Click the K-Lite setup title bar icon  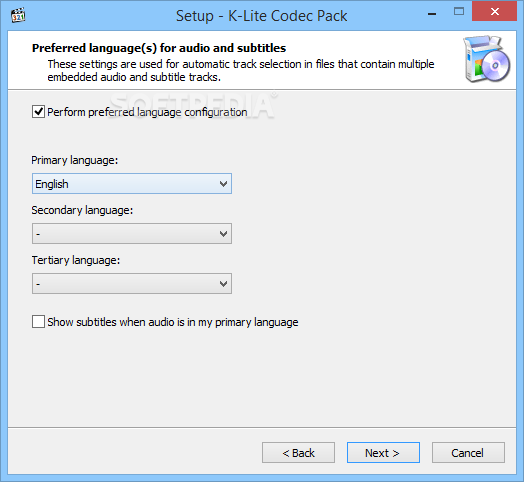(x=18, y=15)
